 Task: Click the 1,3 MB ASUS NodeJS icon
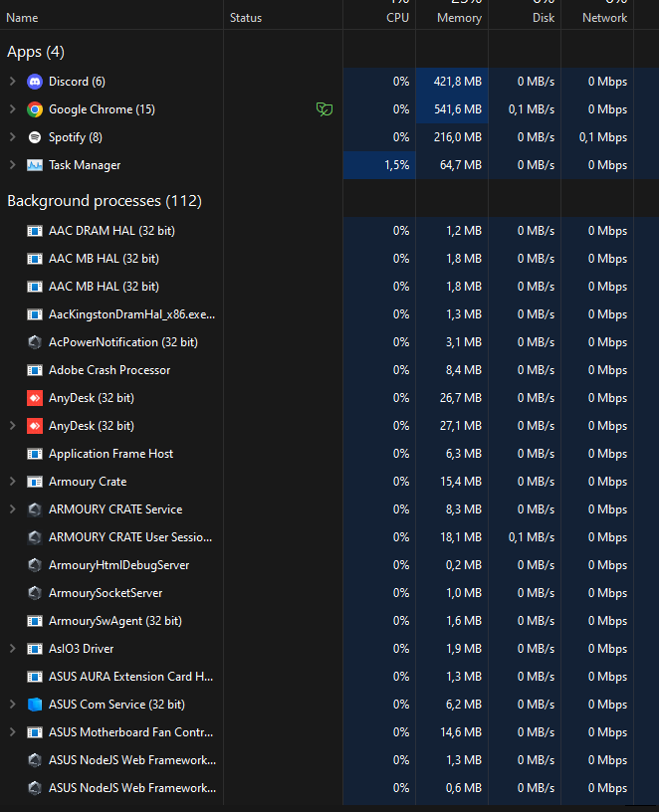(x=35, y=760)
